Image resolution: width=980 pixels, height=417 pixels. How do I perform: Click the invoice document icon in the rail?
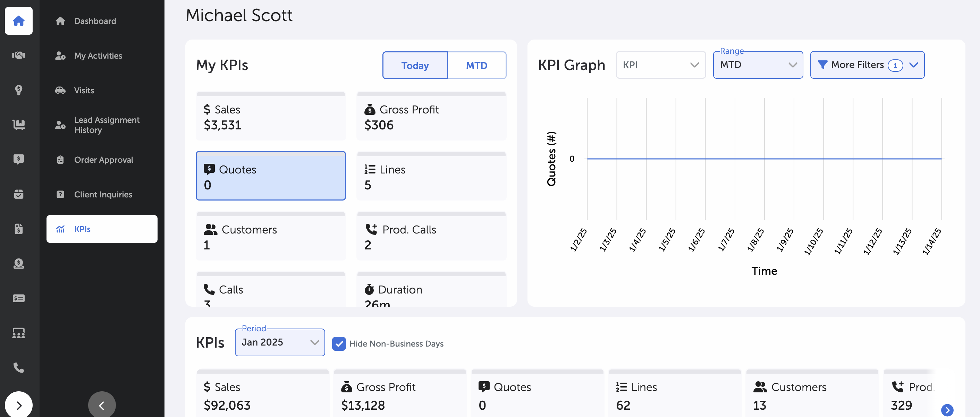(19, 229)
